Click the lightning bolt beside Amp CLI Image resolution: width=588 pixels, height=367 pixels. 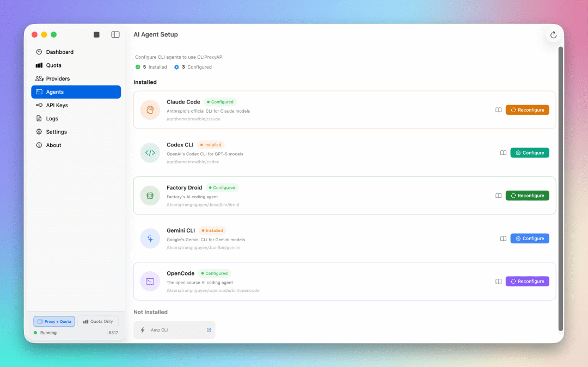click(x=142, y=329)
